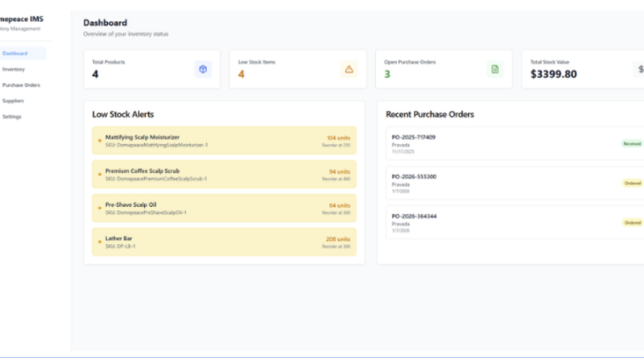Open the Dashboard sidebar item
Screen dimensions: 644x358
[x=21, y=53]
